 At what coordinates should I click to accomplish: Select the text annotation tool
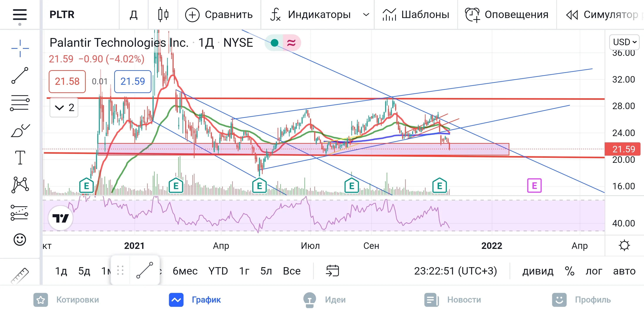tap(20, 158)
